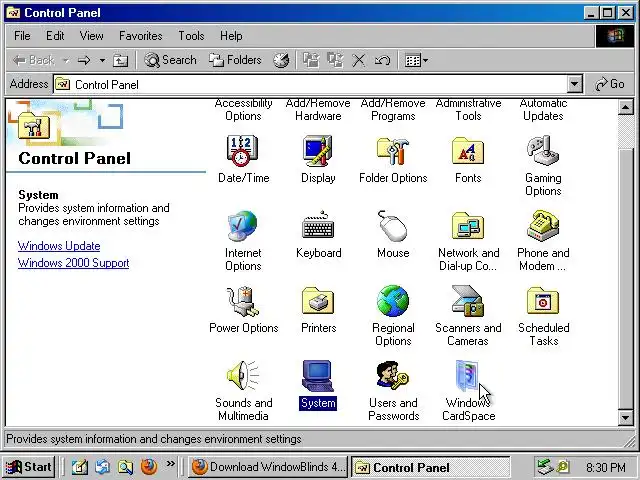Viewport: 640px width, 480px height.
Task: Open the Users and Passwords icon
Action: [393, 376]
